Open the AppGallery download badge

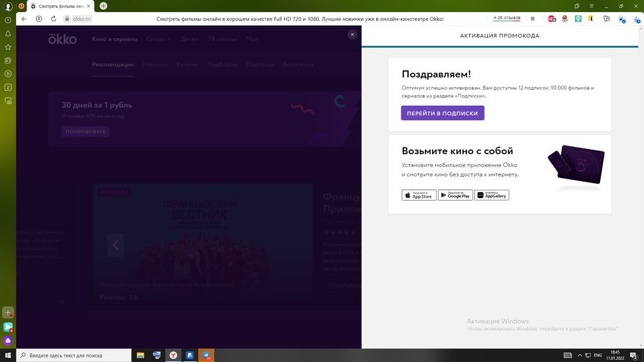(x=492, y=195)
